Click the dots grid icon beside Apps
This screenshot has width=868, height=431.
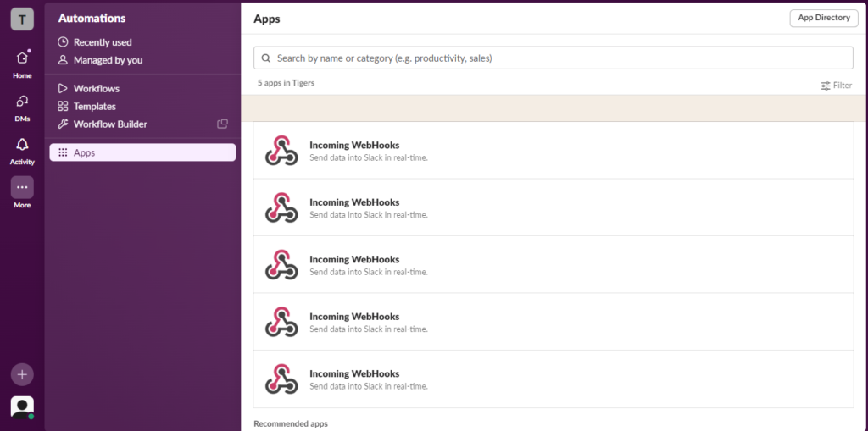[63, 152]
